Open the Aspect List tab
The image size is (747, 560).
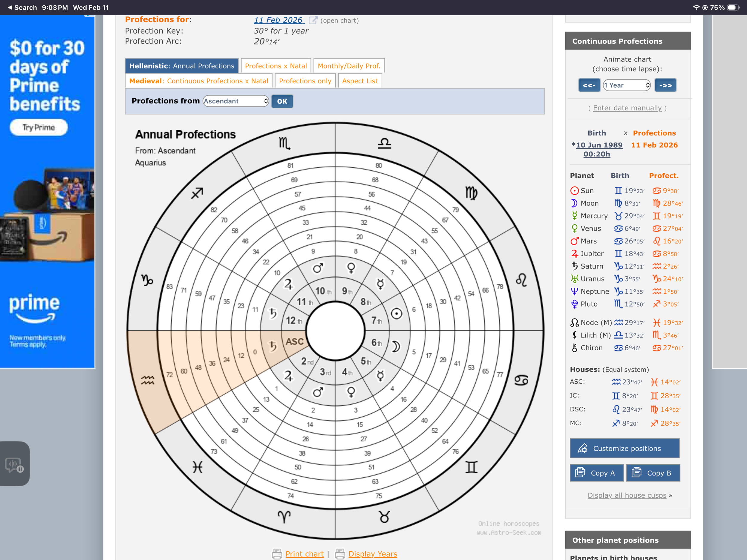pyautogui.click(x=360, y=81)
